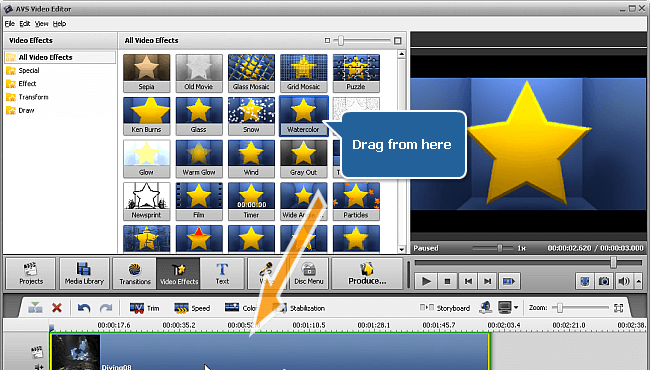Select the Newsprint effect thumbnail
Viewport: 650px width, 370px height.
point(146,201)
